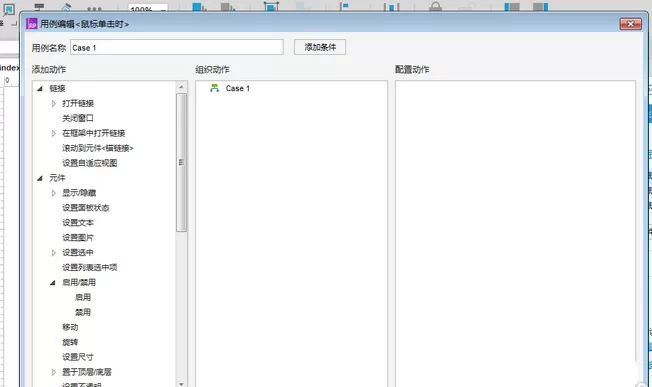Click the action list scrollbar down arrow
The width and height of the screenshot is (652, 387).
pos(181,384)
